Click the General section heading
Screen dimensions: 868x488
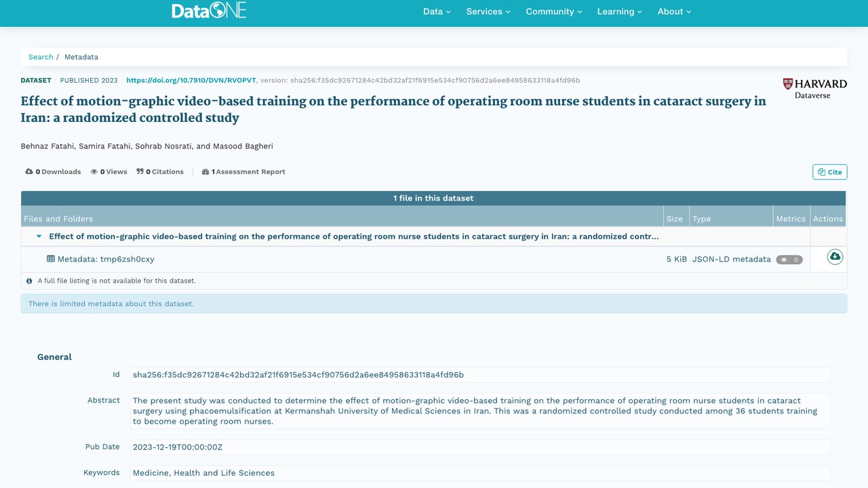click(x=54, y=357)
